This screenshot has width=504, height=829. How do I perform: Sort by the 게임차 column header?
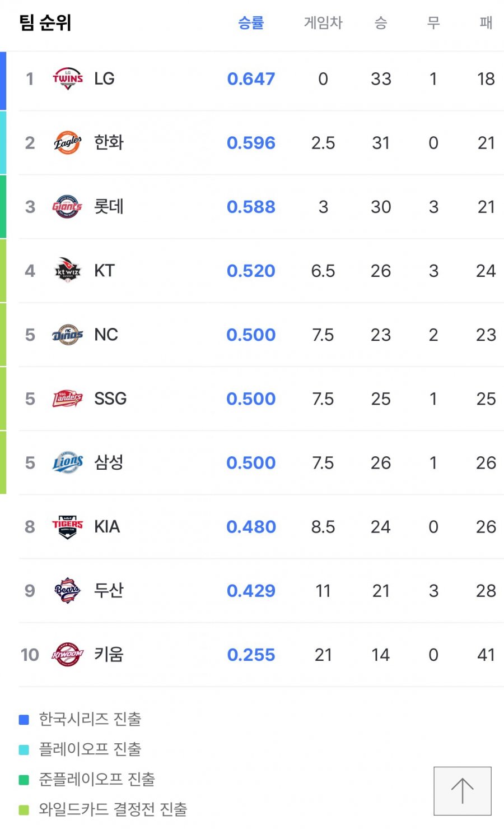click(323, 22)
